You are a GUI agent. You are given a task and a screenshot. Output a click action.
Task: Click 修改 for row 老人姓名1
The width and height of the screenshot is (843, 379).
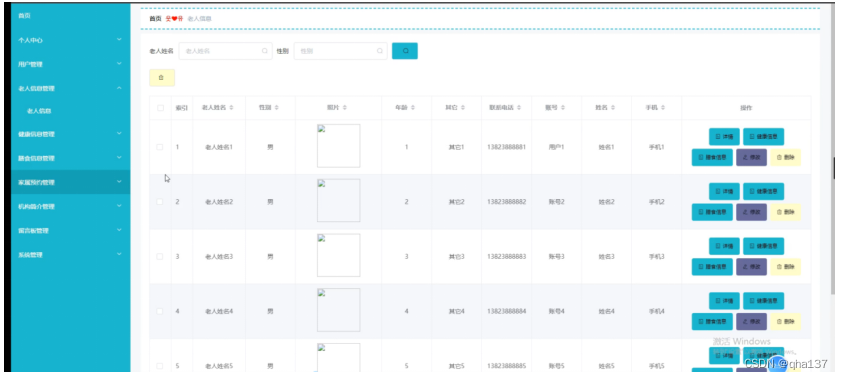click(751, 158)
